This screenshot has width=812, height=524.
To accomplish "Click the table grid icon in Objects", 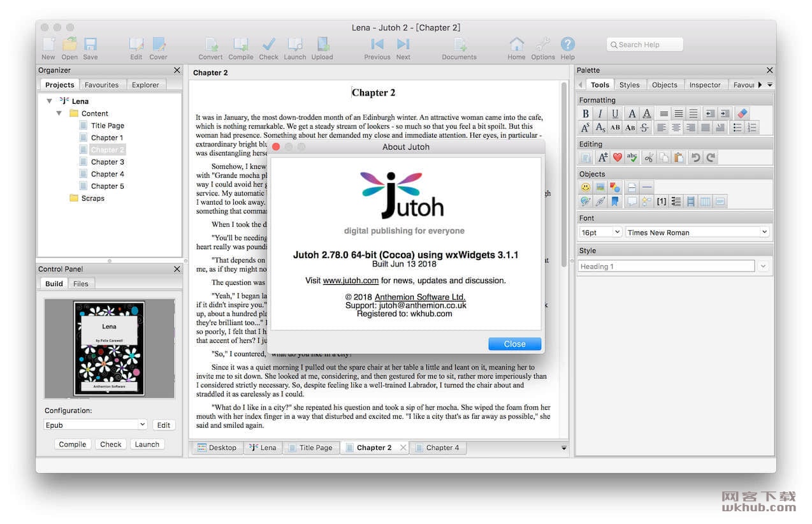I will 705,201.
